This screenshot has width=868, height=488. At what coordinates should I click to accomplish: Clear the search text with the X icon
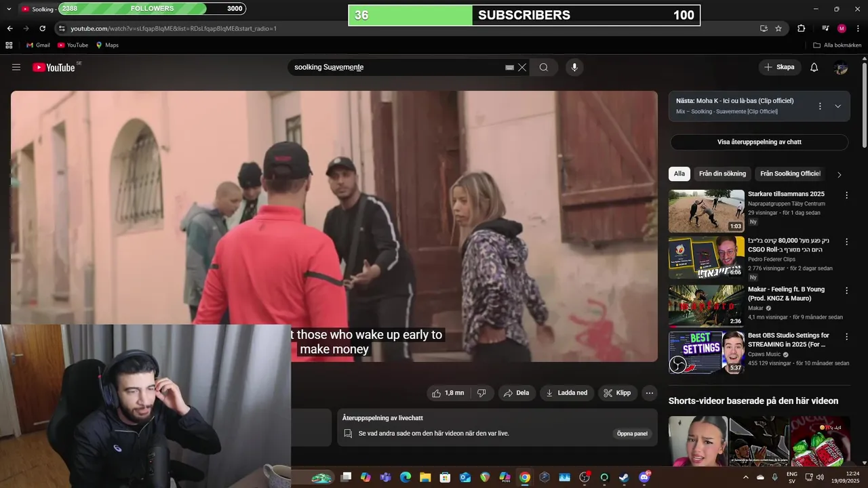(522, 67)
